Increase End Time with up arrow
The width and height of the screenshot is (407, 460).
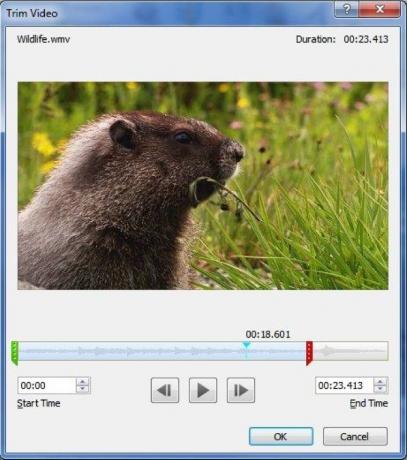pyautogui.click(x=380, y=381)
